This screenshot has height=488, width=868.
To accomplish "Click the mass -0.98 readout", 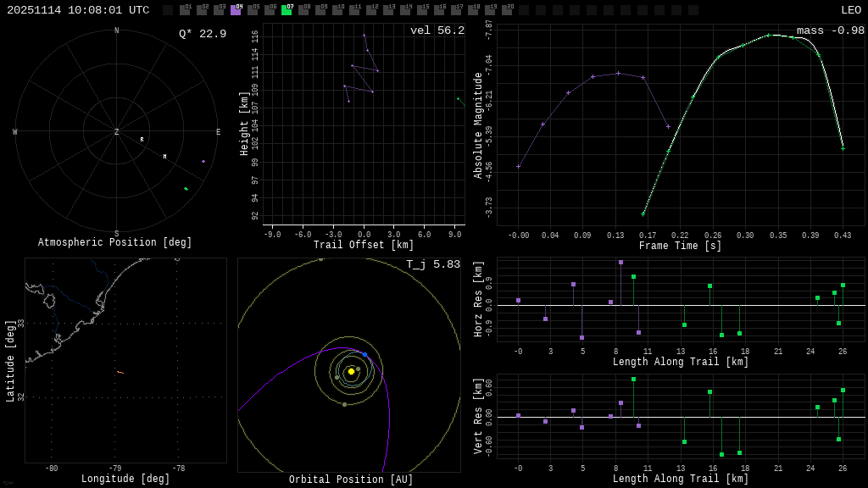I will coord(830,30).
